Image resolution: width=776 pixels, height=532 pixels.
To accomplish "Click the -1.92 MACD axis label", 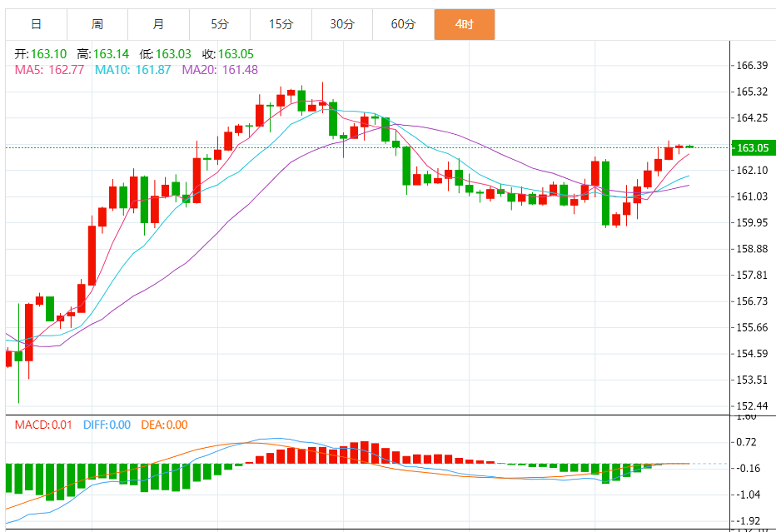I will (x=749, y=520).
